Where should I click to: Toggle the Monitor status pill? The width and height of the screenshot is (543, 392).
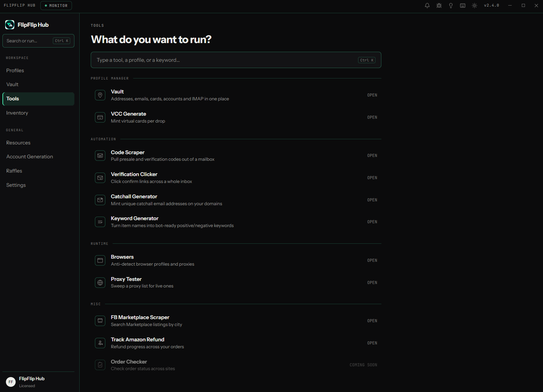[x=56, y=6]
